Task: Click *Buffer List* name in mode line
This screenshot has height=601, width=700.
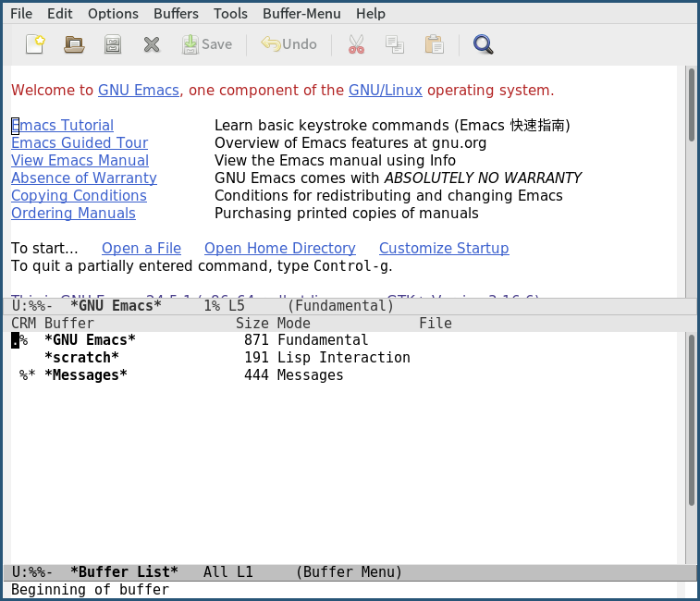Action: (x=124, y=572)
